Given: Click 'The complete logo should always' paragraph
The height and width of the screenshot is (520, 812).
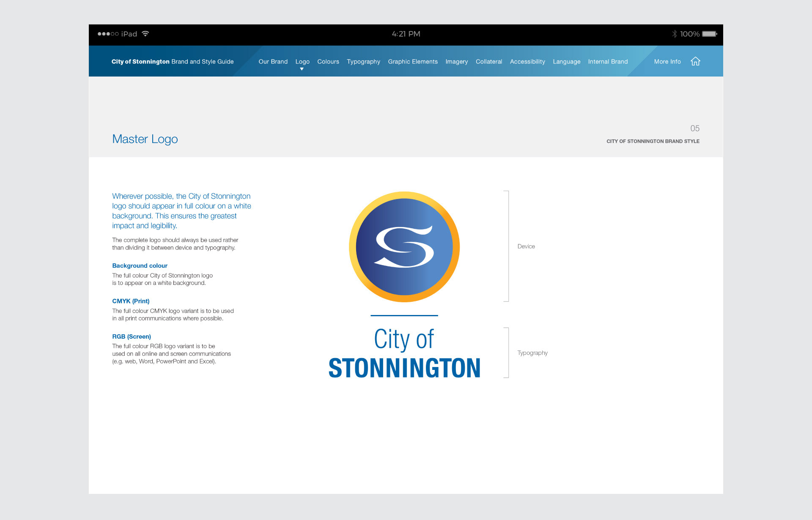Looking at the screenshot, I should pyautogui.click(x=175, y=244).
